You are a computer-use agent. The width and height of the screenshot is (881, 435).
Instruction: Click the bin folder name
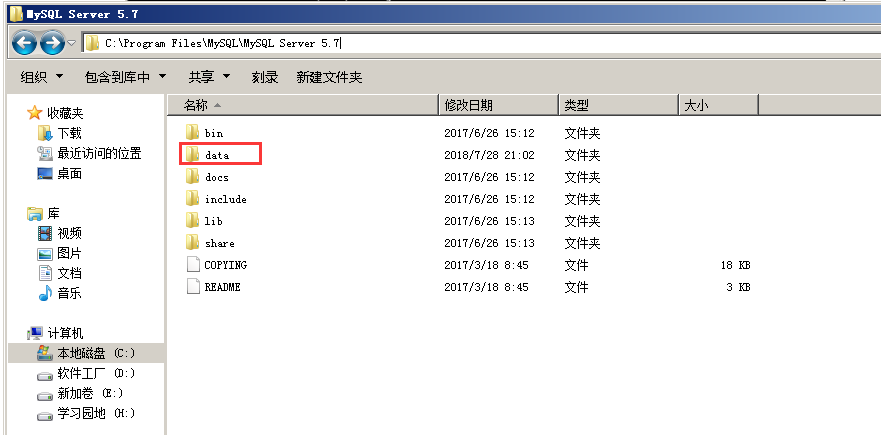click(214, 133)
